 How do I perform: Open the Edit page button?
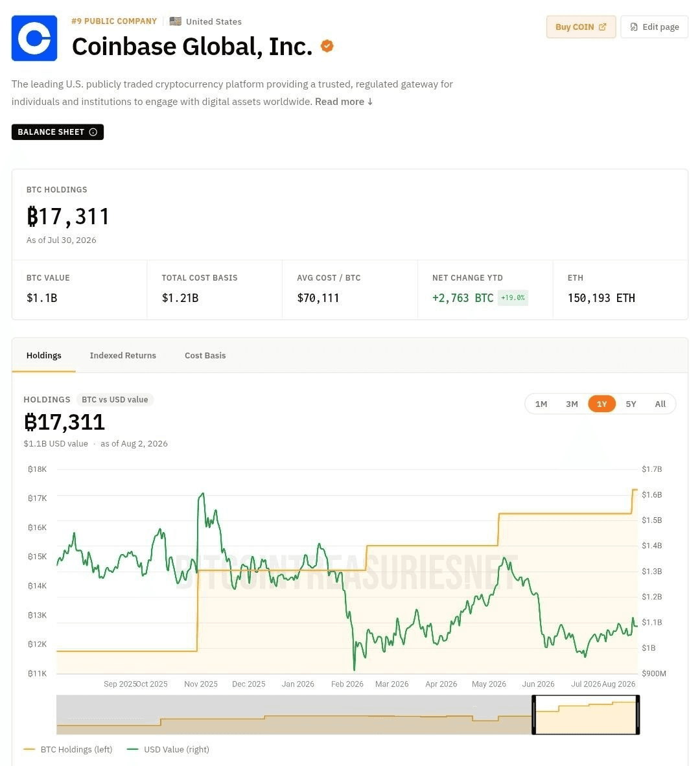pos(654,27)
